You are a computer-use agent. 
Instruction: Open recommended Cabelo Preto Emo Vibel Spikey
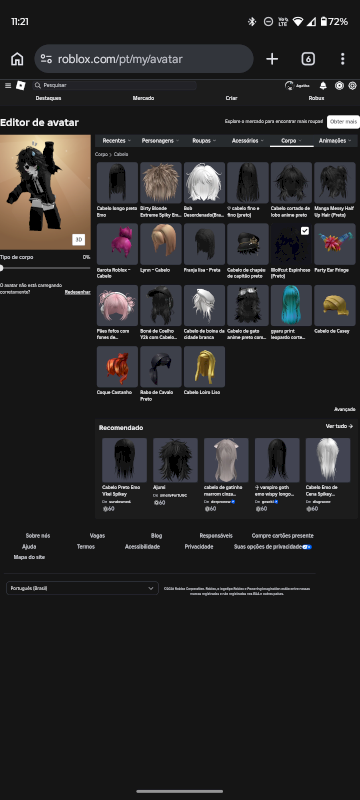[x=124, y=460]
